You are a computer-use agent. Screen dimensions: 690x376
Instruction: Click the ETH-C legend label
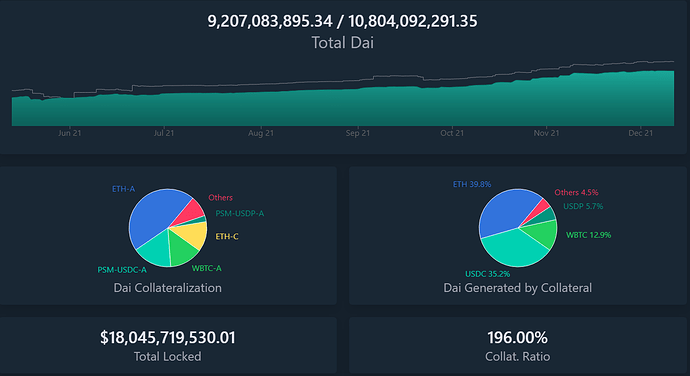click(227, 236)
